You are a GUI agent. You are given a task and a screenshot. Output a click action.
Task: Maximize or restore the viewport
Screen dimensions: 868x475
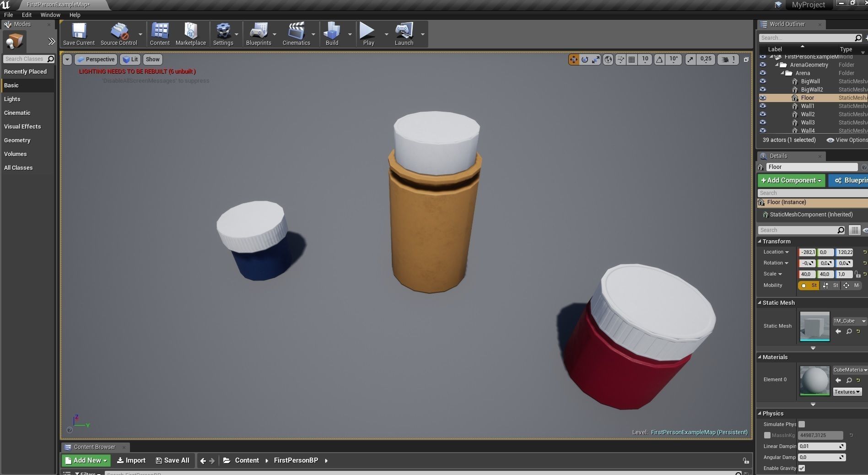(746, 59)
